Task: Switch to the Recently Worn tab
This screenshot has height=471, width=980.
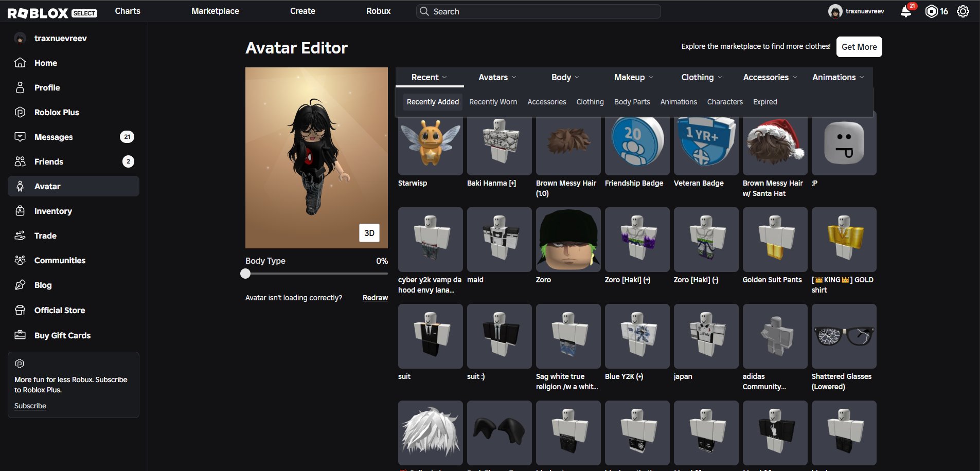Action: pos(493,102)
